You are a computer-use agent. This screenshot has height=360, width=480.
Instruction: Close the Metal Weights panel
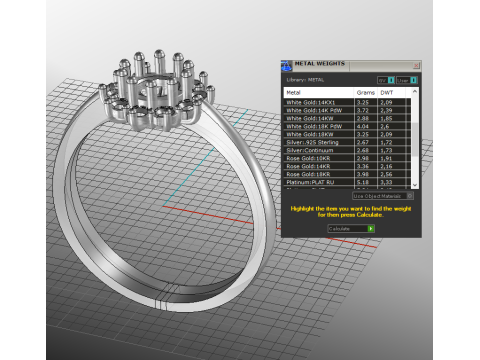pyautogui.click(x=416, y=66)
